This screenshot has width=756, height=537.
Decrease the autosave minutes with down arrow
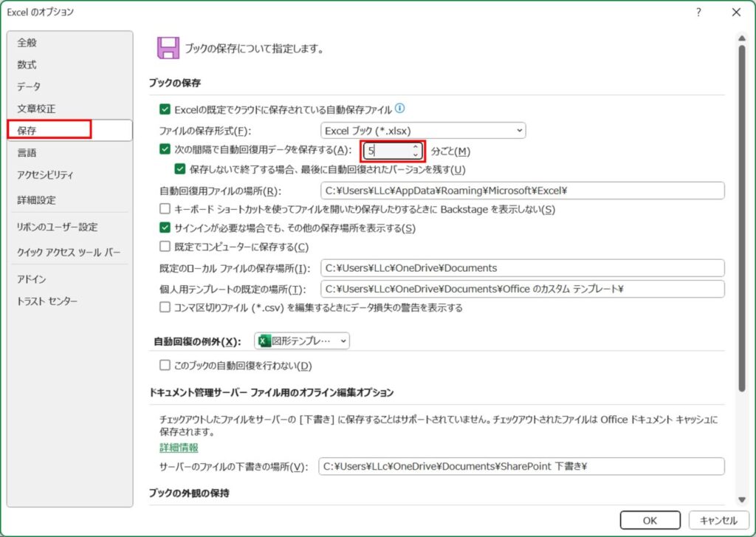416,155
